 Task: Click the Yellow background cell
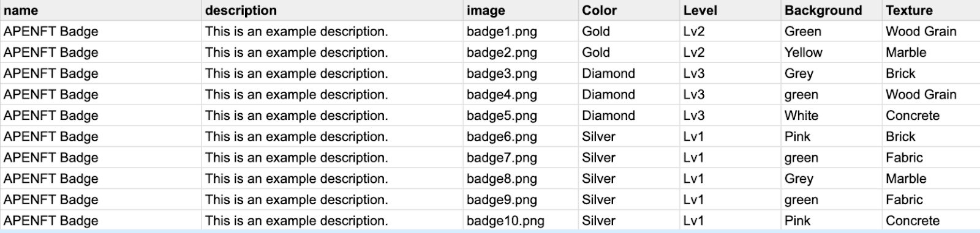click(832, 53)
